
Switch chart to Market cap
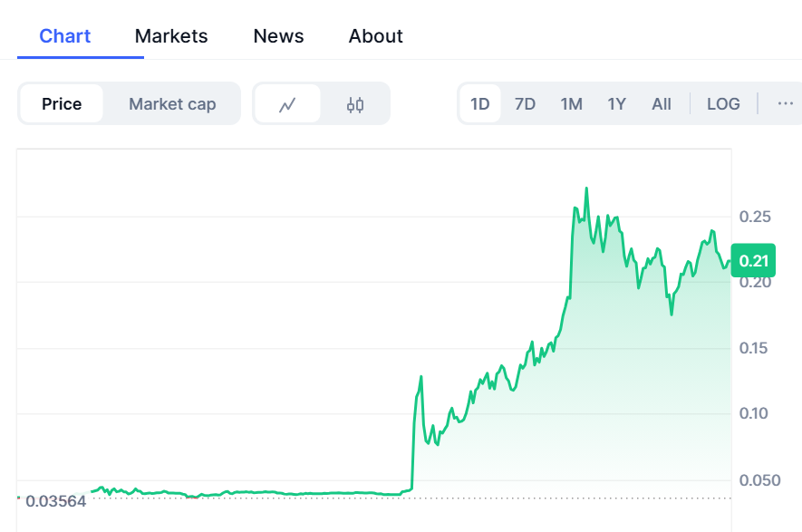[172, 104]
